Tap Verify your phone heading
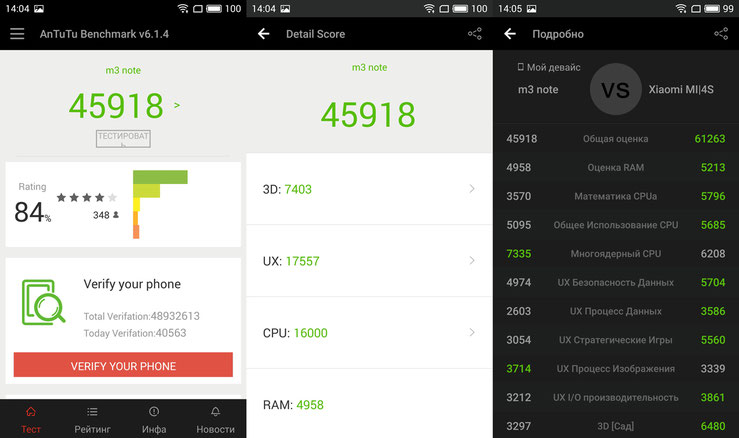The image size is (739, 438). 132,284
